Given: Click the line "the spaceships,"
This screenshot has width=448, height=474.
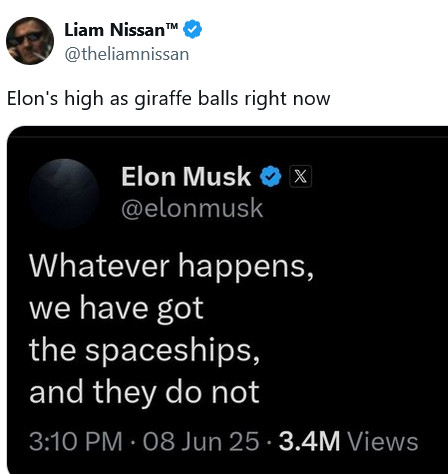Looking at the screenshot, I should [144, 351].
